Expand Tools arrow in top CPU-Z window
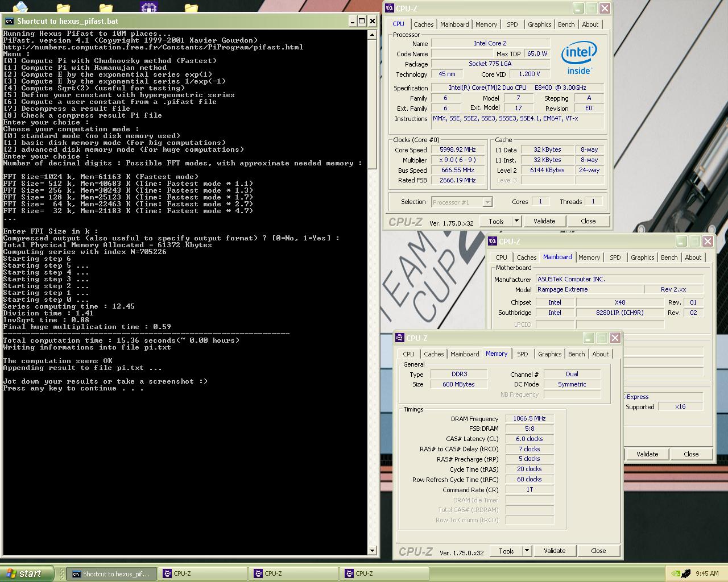Screen dimensions: 728x582 point(516,221)
